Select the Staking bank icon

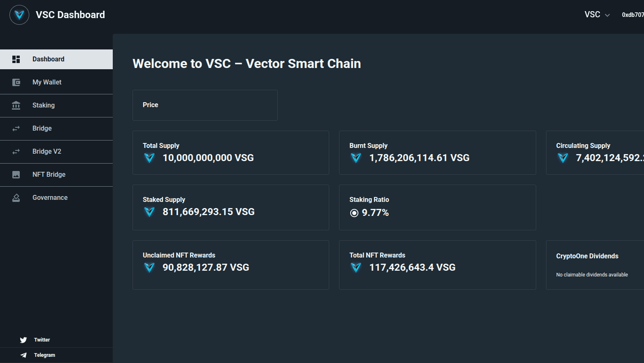(x=16, y=105)
